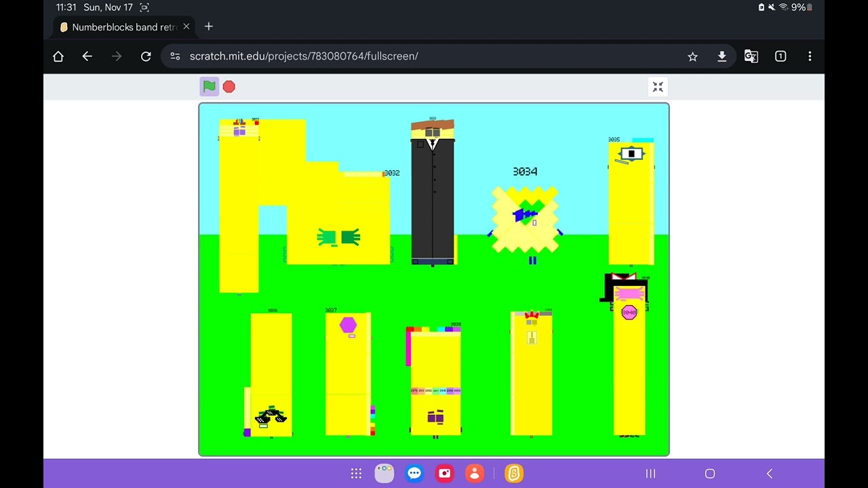The height and width of the screenshot is (488, 868).
Task: Tap the muted sound status icon
Action: 772,7
